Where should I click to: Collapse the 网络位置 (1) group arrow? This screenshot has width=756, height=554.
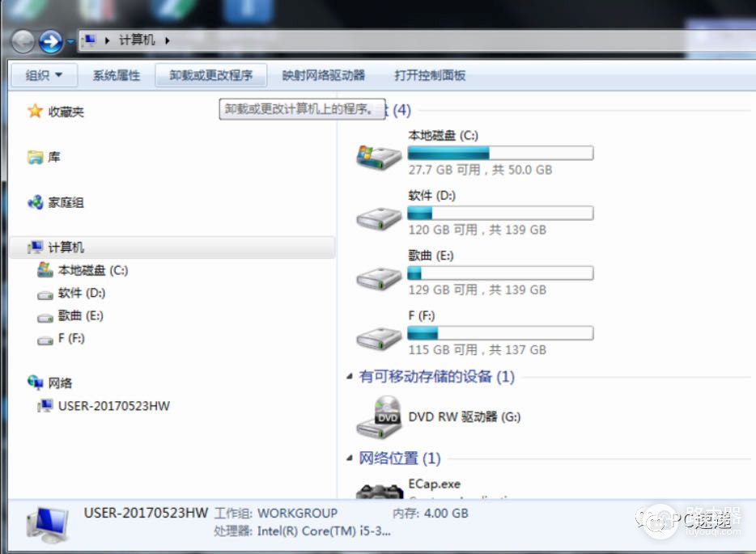[x=350, y=458]
